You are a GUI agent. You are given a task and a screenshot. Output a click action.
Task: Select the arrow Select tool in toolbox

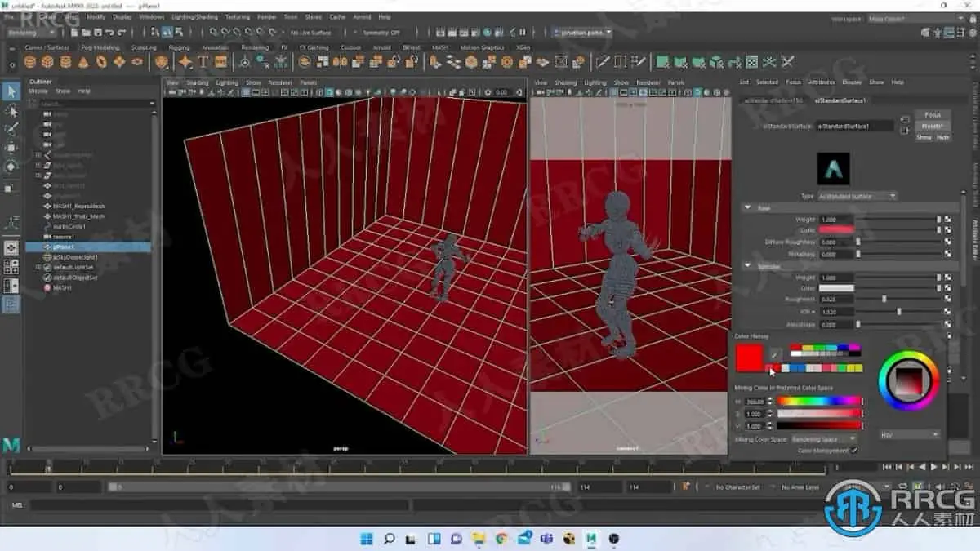(x=11, y=91)
